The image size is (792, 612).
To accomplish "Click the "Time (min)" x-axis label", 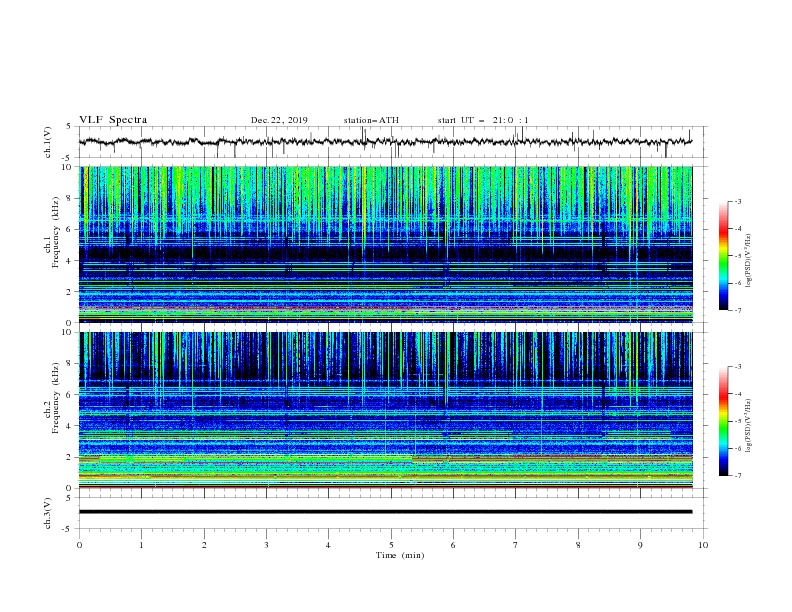I will [400, 555].
